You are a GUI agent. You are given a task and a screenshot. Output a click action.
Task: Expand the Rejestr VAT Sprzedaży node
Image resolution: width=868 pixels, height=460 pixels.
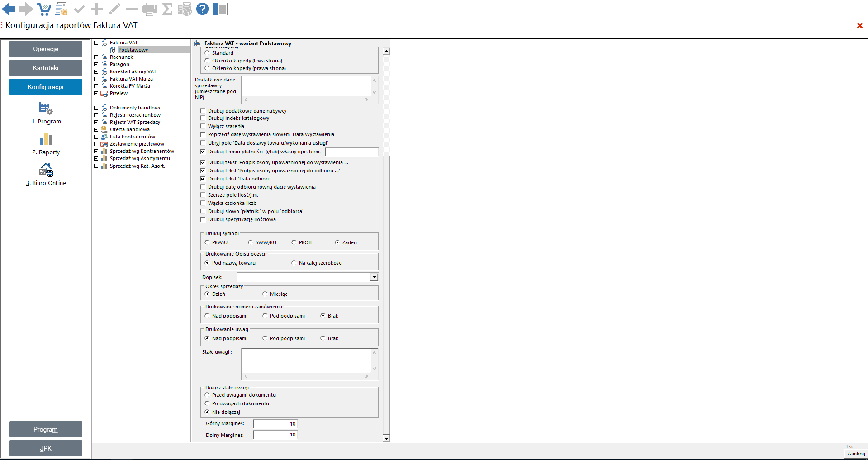pos(96,123)
